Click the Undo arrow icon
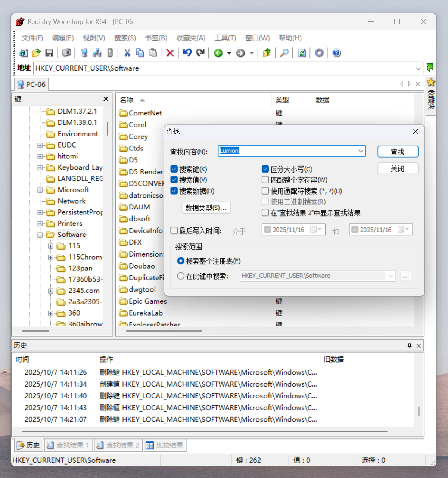The width and height of the screenshot is (448, 478). point(187,53)
